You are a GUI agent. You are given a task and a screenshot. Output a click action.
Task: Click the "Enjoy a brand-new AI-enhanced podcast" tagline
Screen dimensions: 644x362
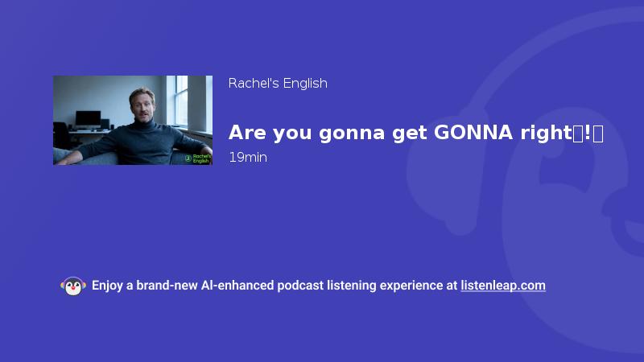(275, 286)
